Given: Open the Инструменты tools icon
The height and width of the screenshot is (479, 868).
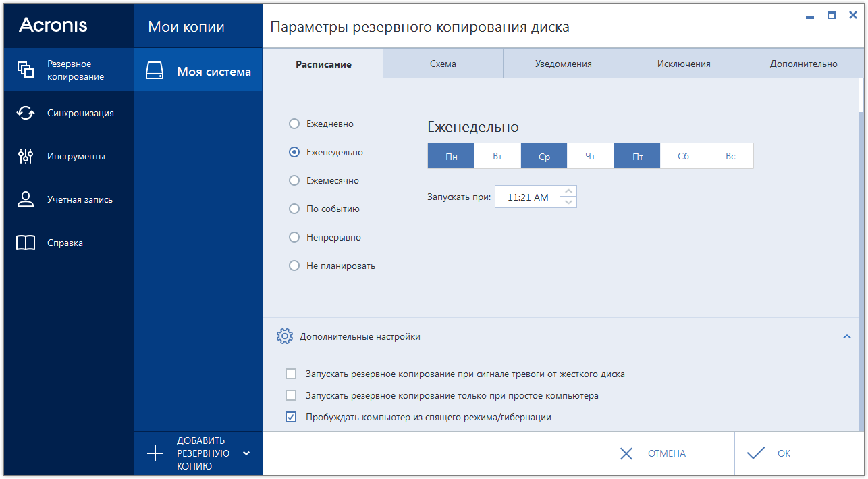Looking at the screenshot, I should 26,157.
